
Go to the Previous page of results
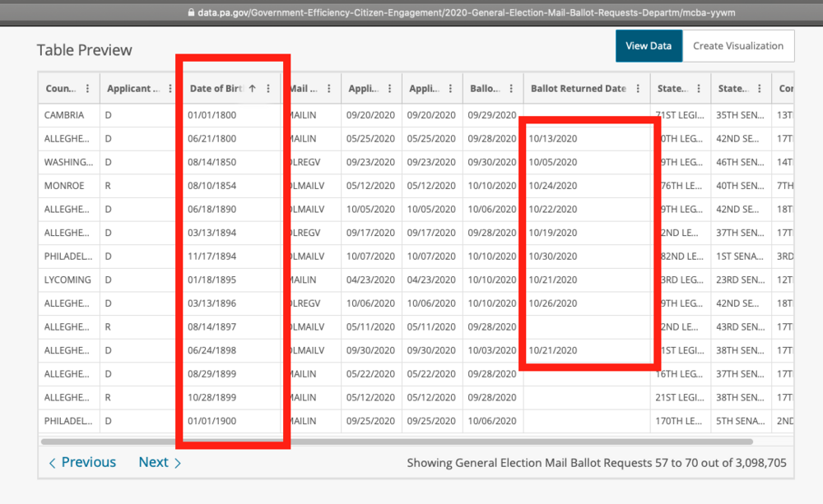[82, 463]
